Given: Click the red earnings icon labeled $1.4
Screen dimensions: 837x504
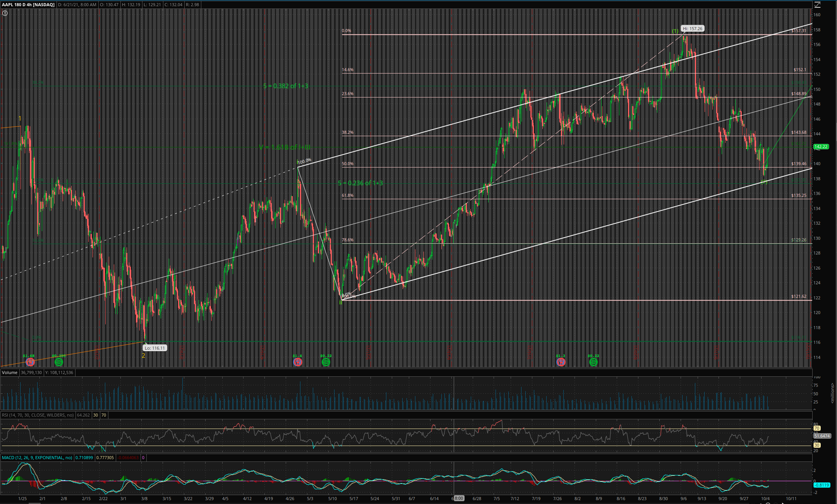Looking at the screenshot, I should click(297, 362).
